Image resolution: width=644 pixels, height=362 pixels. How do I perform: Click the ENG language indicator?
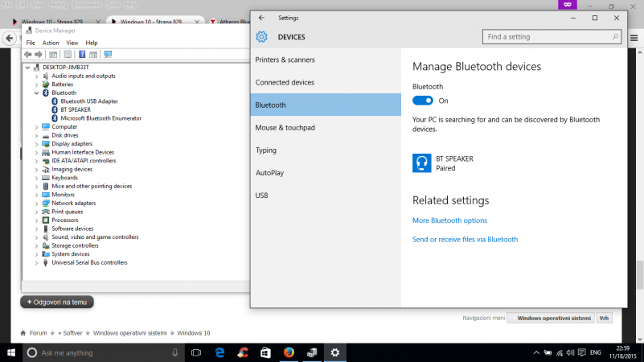[595, 352]
